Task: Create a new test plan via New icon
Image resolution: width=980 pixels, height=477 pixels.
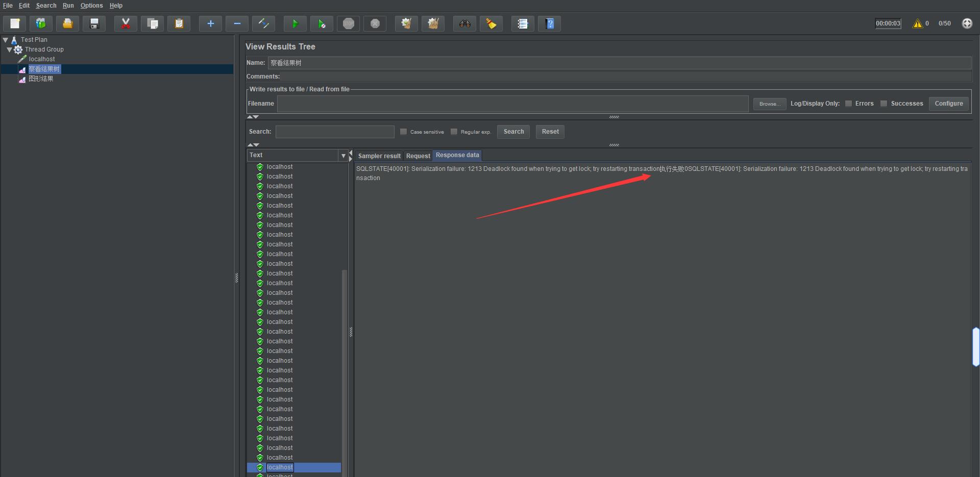Action: (15, 23)
